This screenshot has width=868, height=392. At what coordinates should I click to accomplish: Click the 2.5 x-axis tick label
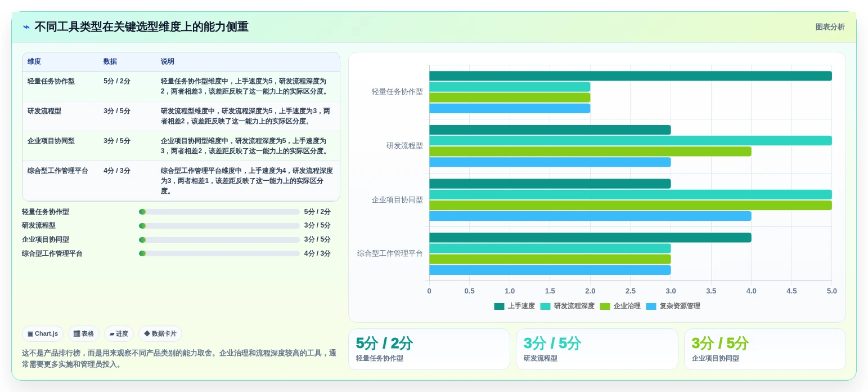click(631, 291)
